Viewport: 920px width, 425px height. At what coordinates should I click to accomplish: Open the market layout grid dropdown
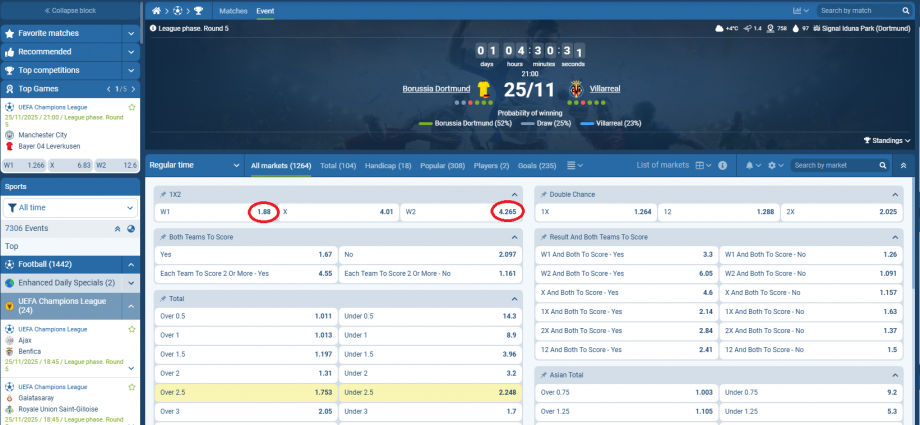(703, 166)
